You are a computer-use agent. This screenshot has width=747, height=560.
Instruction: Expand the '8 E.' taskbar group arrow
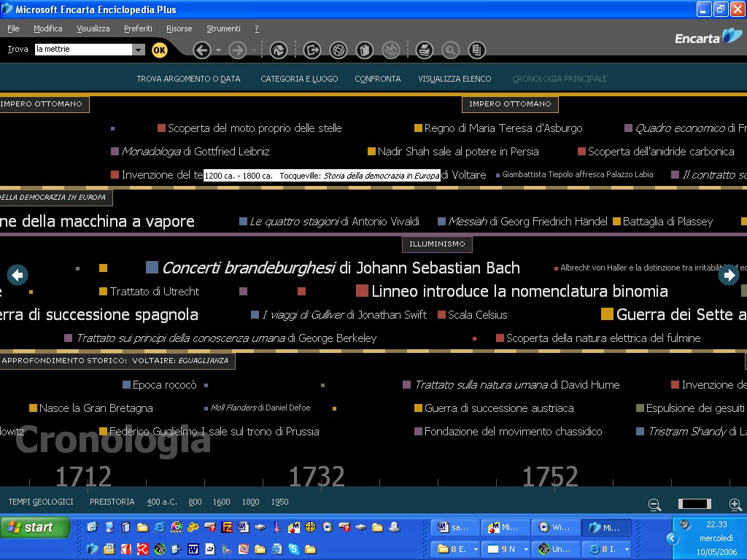point(476,549)
